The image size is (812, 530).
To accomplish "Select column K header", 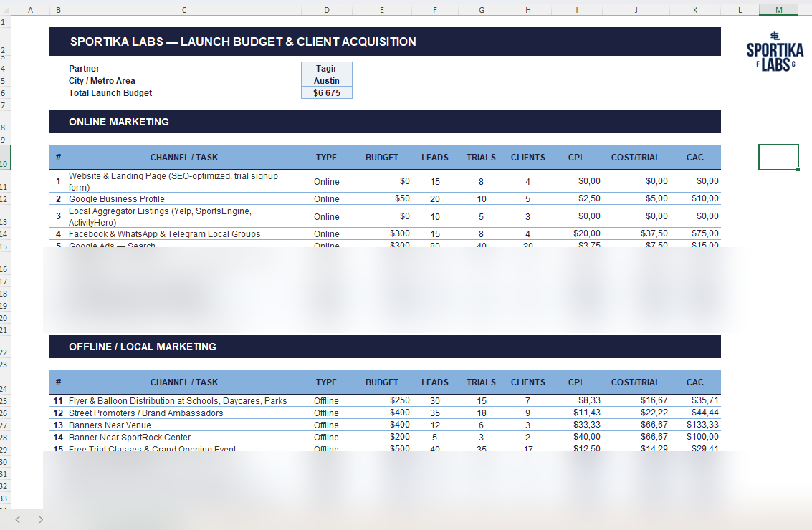I will click(x=695, y=10).
